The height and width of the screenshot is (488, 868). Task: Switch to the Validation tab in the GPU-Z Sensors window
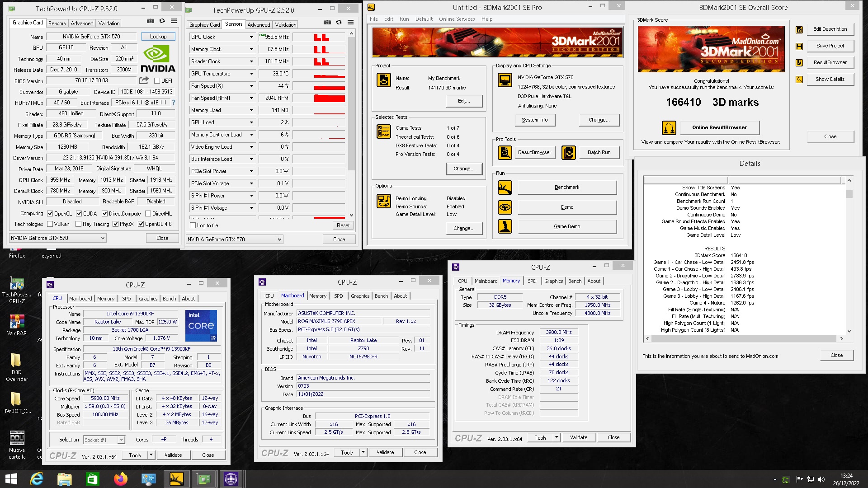tap(286, 25)
